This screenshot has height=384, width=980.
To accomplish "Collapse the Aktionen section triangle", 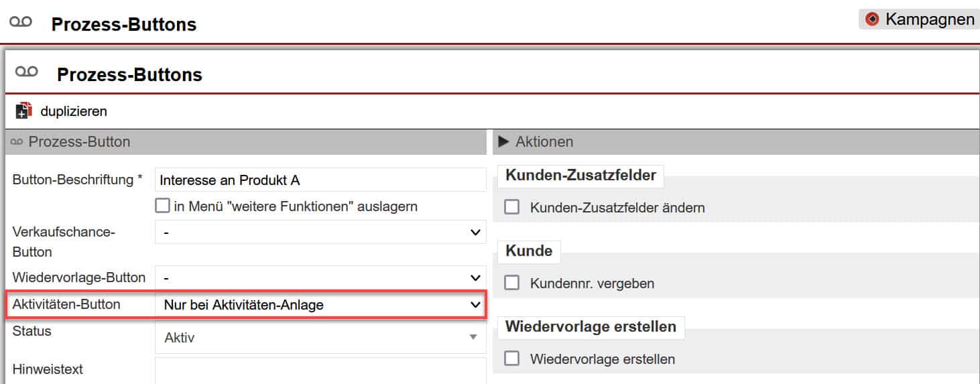I will (x=504, y=142).
